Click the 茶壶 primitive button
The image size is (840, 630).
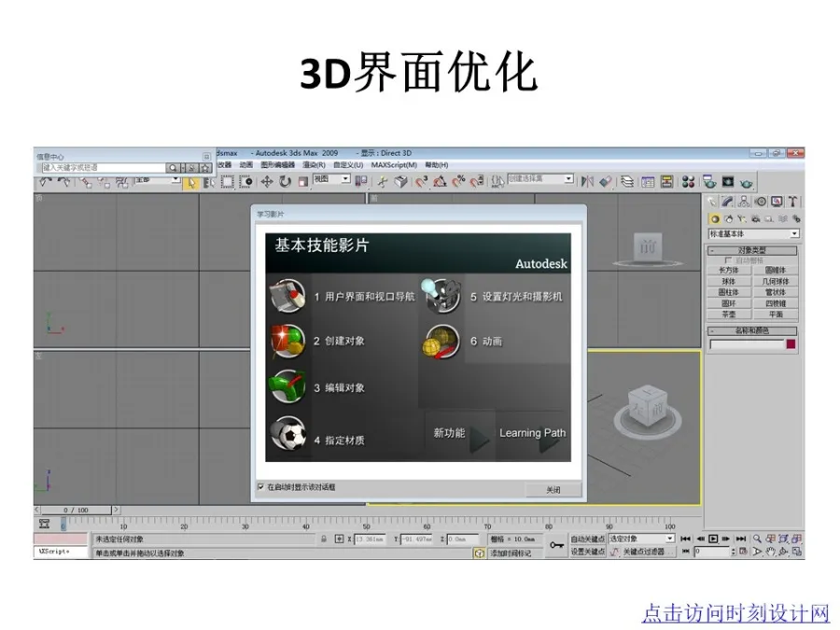click(727, 314)
